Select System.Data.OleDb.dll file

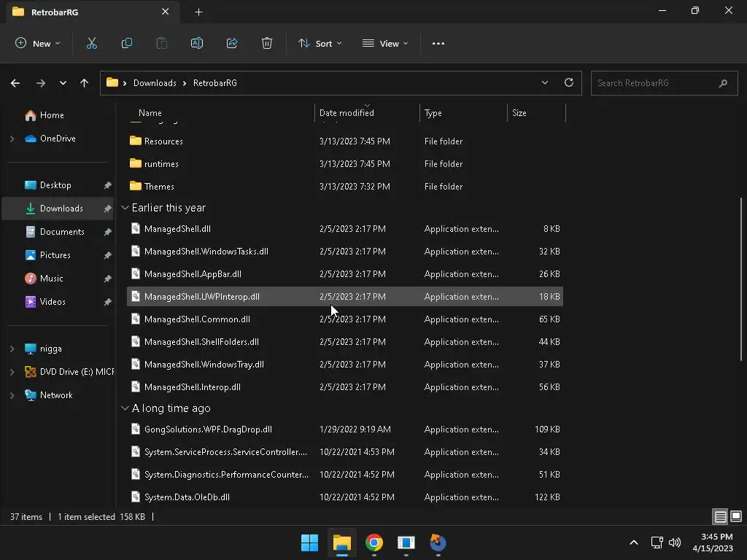coord(345,497)
